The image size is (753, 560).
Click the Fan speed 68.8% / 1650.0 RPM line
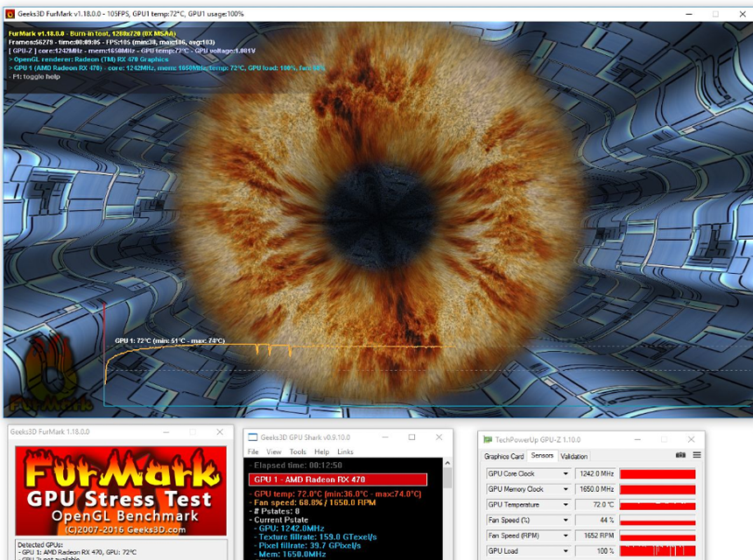coord(314,502)
